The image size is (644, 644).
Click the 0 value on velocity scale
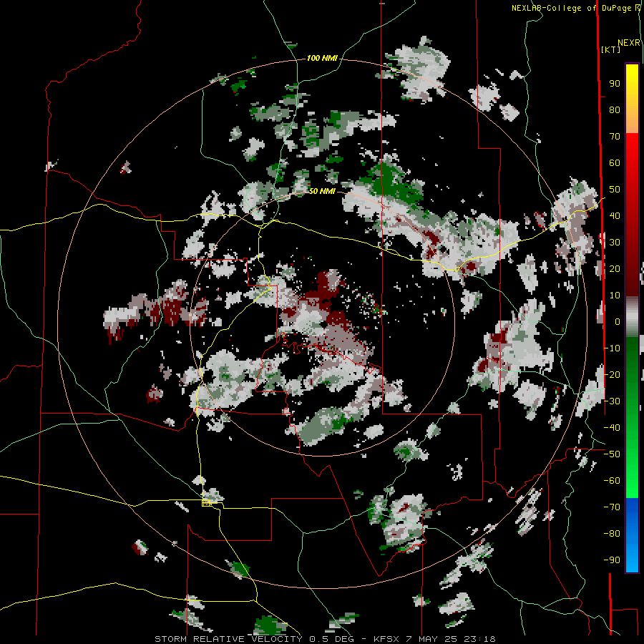pyautogui.click(x=618, y=322)
